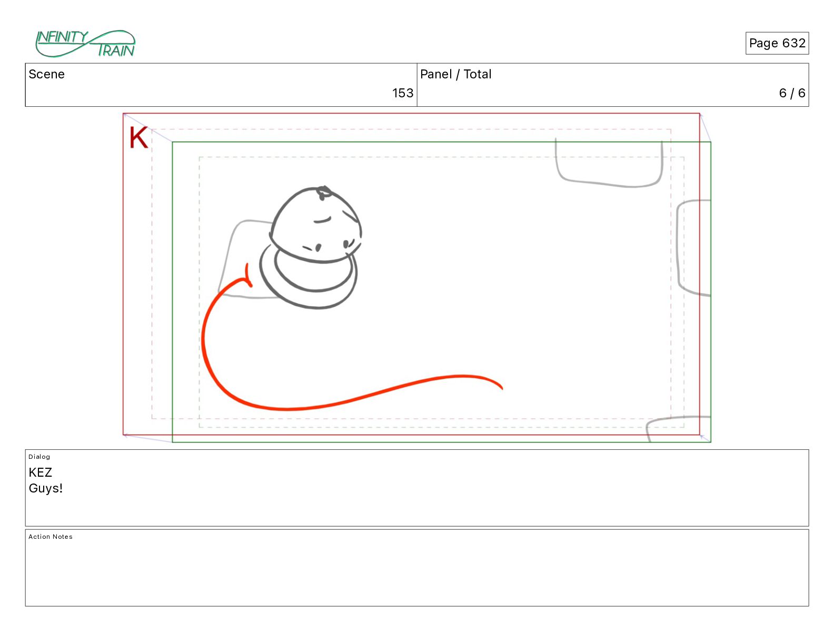
Task: Click the 'Dialog' field label
Action: [39, 457]
